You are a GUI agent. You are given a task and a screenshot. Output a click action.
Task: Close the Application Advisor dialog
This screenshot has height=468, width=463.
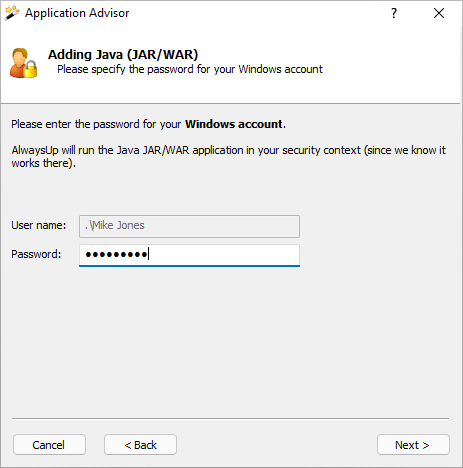[439, 13]
